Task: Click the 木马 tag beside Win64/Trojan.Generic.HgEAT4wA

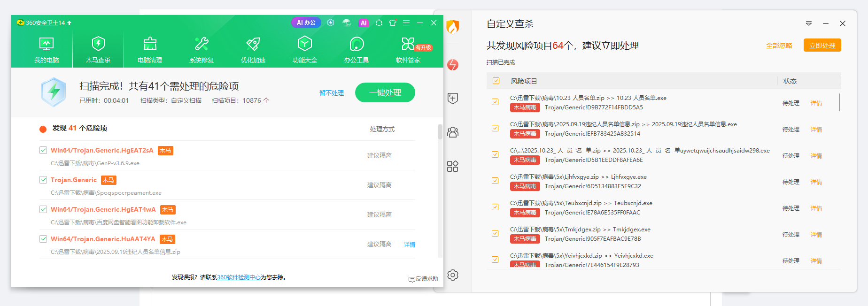Action: pyautogui.click(x=168, y=210)
